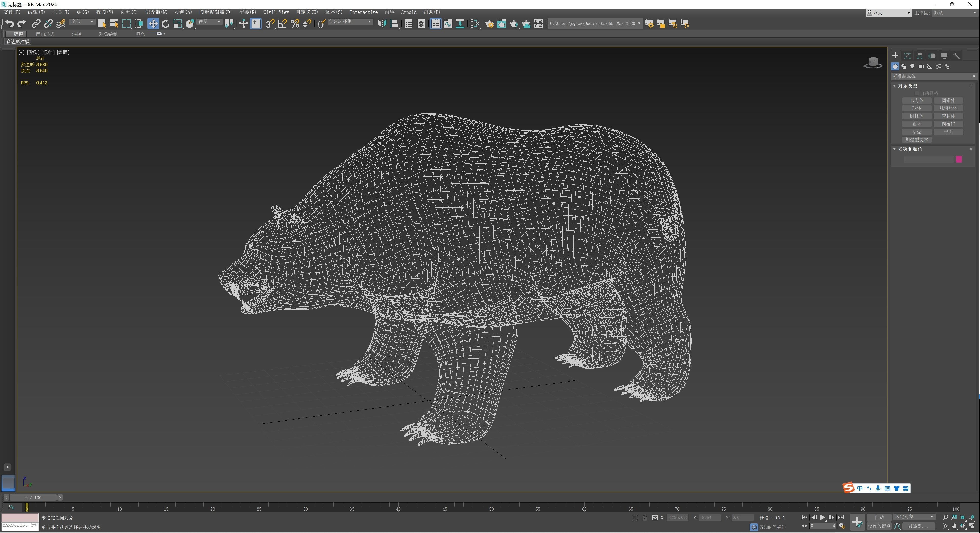
Task: Toggle Percent Snap
Action: 295,23
